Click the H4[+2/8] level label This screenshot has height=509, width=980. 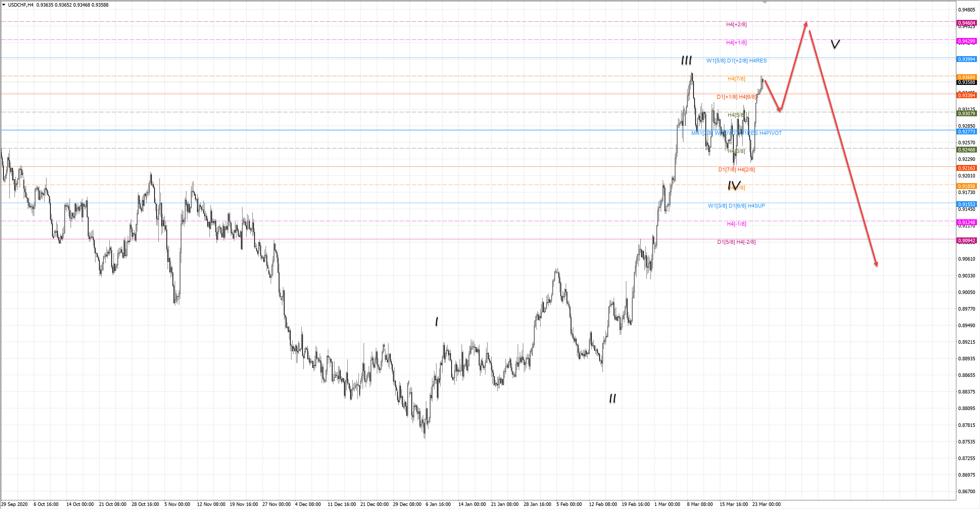tap(736, 24)
